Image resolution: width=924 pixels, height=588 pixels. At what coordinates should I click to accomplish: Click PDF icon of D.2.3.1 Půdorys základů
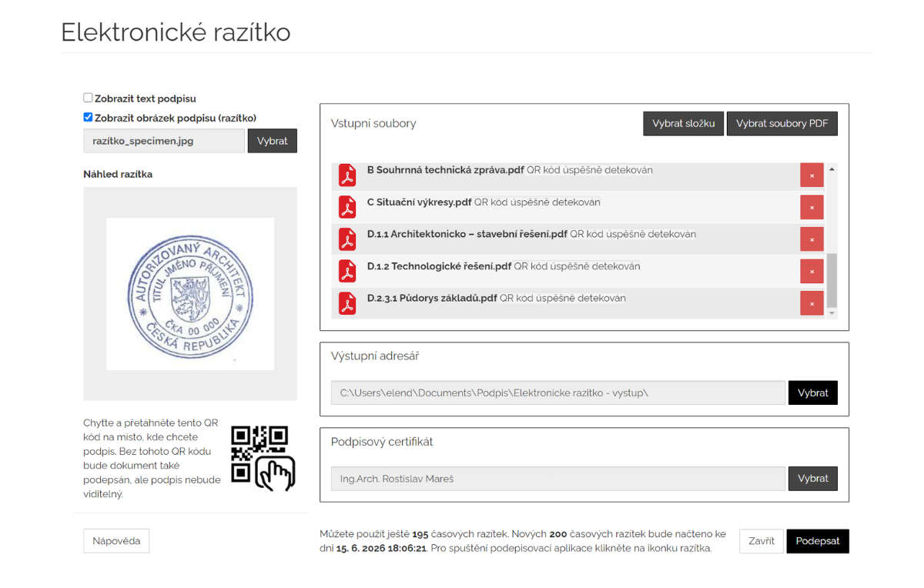348,303
